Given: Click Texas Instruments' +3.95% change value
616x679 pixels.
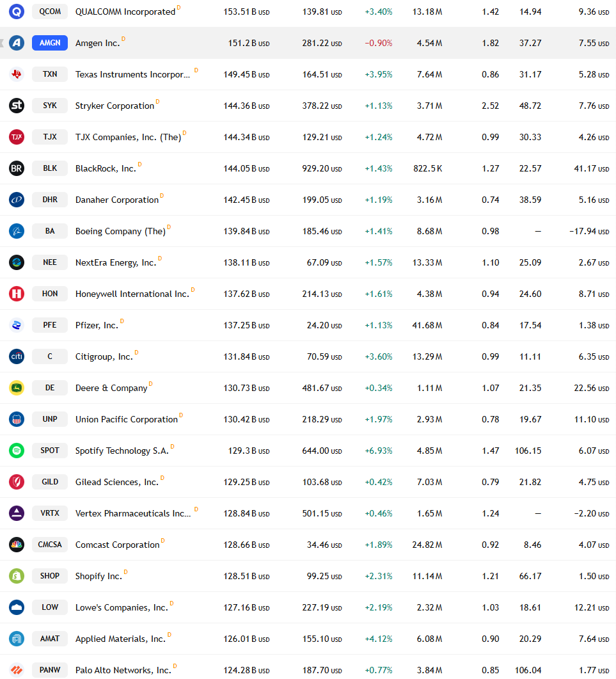Looking at the screenshot, I should 378,74.
